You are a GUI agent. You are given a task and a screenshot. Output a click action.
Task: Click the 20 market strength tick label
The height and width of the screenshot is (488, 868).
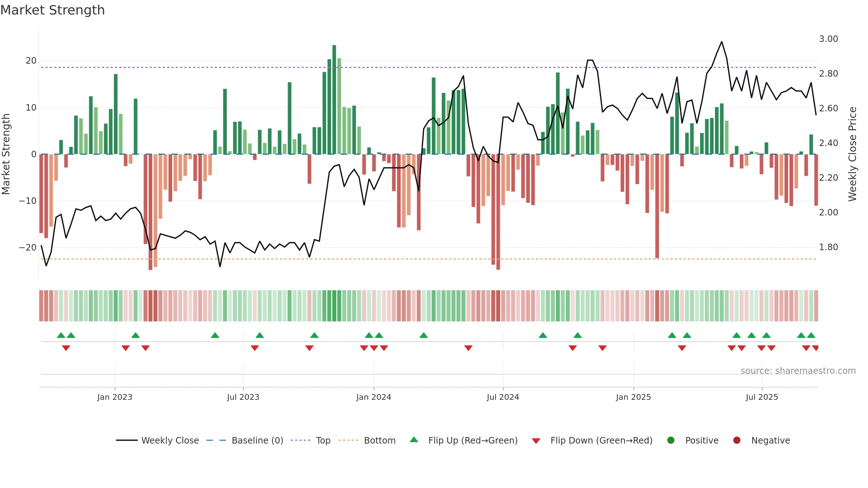pyautogui.click(x=31, y=60)
